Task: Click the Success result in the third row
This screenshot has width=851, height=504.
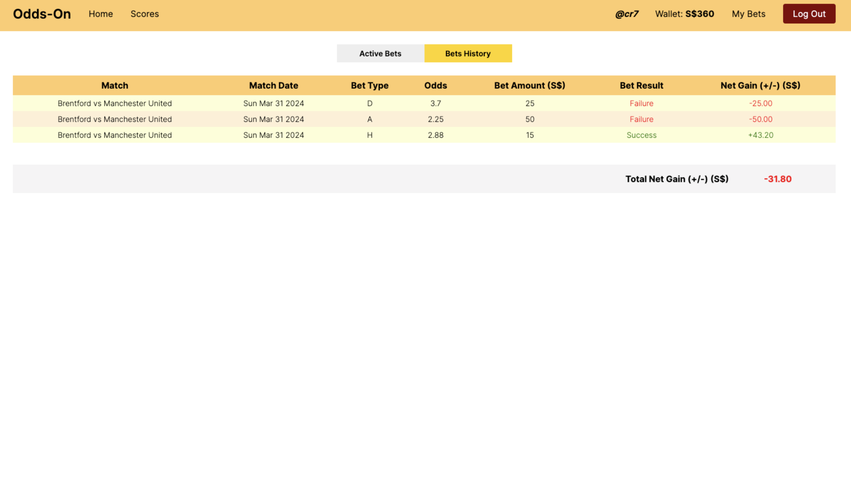Action: click(x=641, y=135)
